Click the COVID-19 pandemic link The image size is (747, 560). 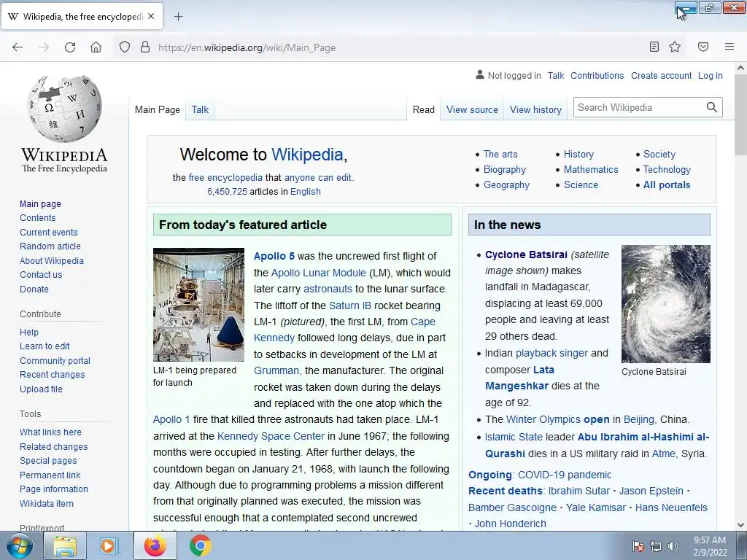click(565, 475)
